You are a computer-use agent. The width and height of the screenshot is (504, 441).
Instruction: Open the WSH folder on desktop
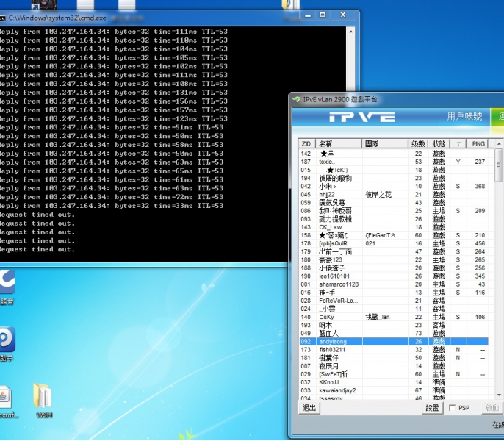click(x=43, y=397)
